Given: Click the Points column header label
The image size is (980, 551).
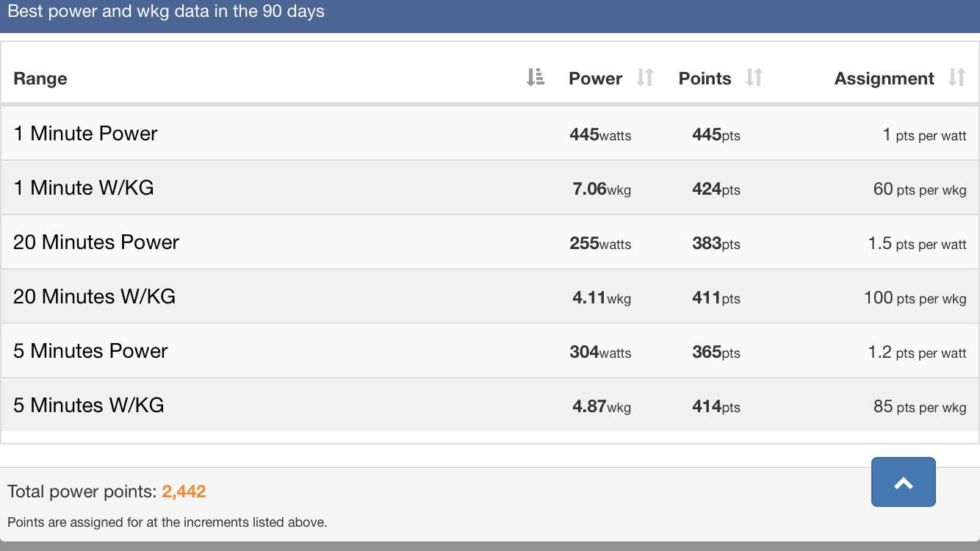Looking at the screenshot, I should click(x=705, y=79).
